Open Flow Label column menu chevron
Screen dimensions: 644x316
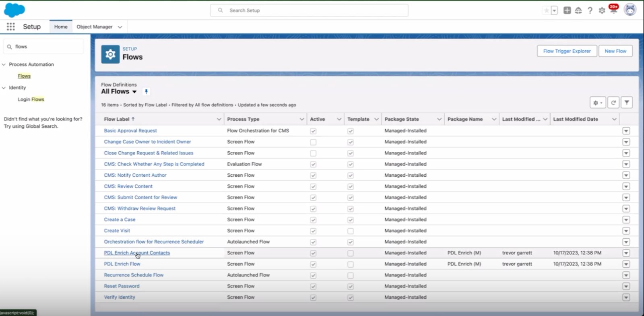[x=219, y=119]
